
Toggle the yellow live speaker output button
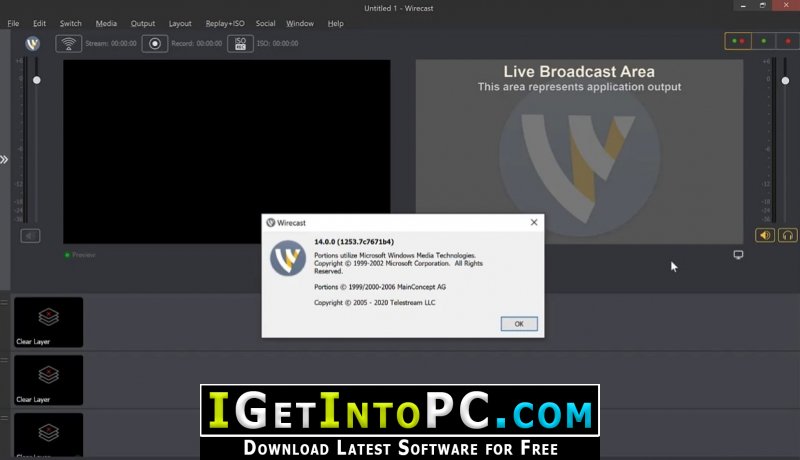click(765, 235)
